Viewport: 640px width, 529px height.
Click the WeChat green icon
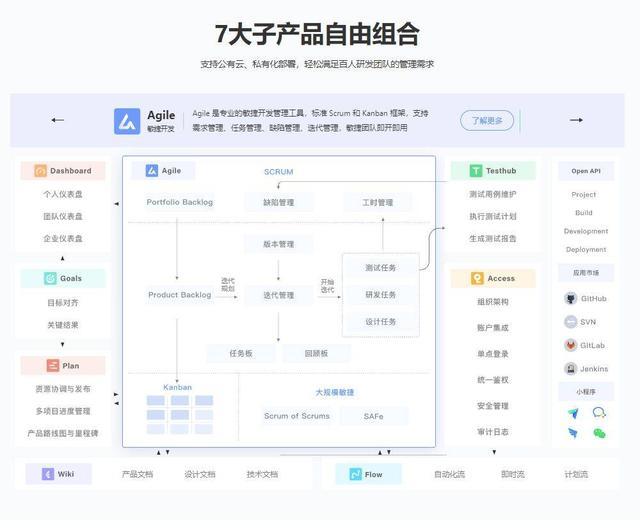tap(599, 433)
